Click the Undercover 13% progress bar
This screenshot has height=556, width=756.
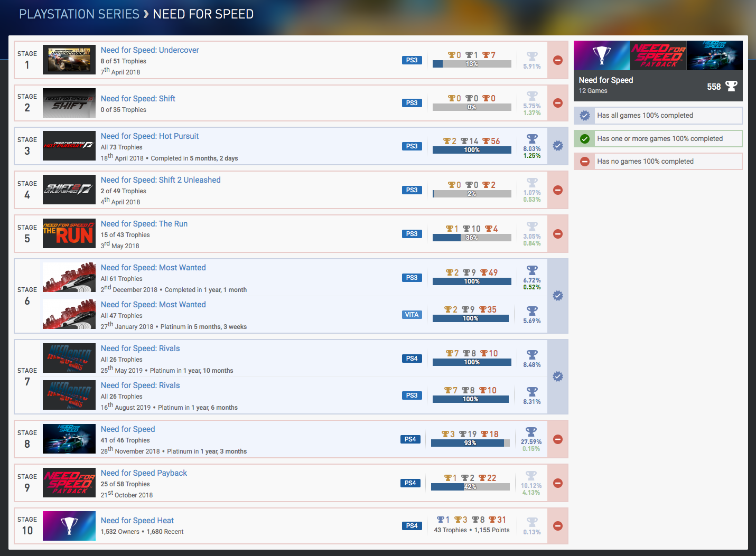[x=472, y=64]
